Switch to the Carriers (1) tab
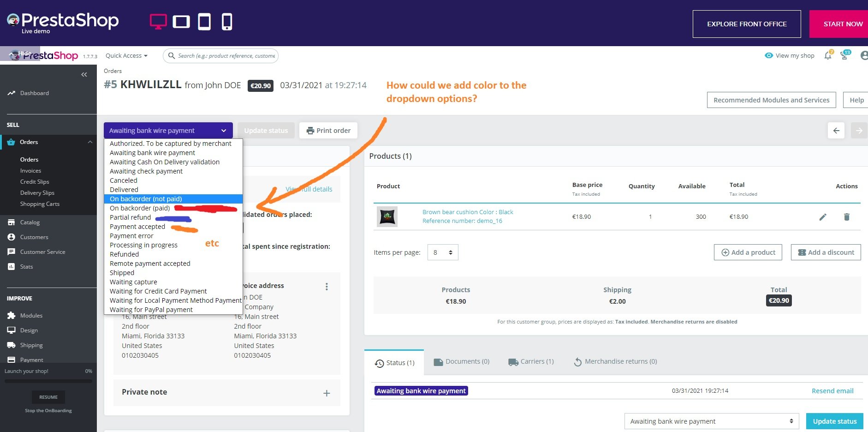This screenshot has height=432, width=868. coord(531,361)
